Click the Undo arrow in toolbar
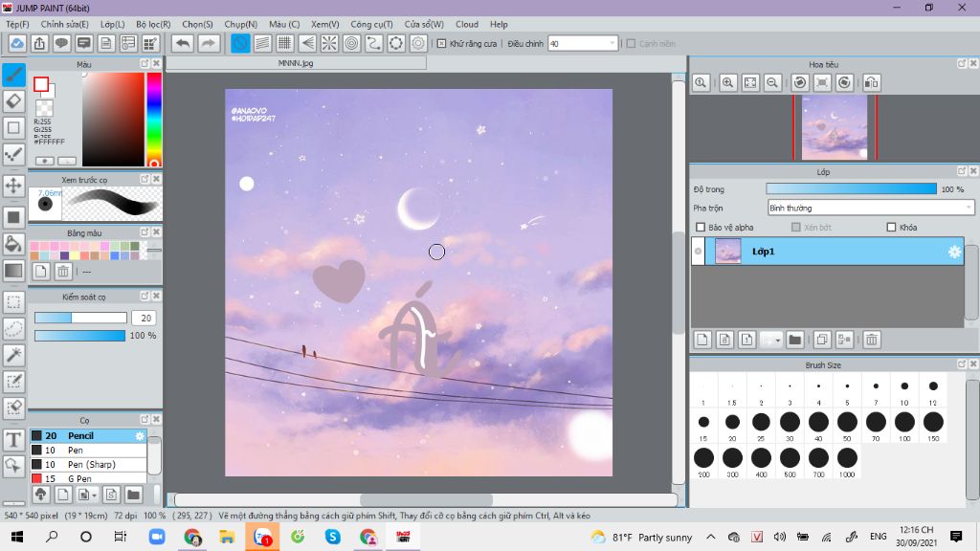 pos(183,43)
